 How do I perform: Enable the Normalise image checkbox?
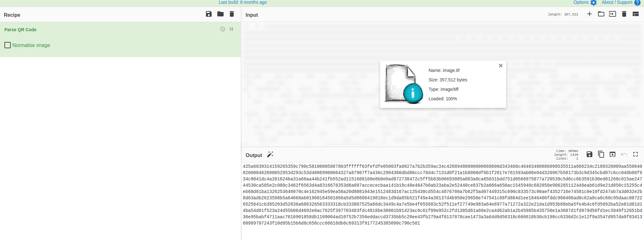pyautogui.click(x=8, y=45)
